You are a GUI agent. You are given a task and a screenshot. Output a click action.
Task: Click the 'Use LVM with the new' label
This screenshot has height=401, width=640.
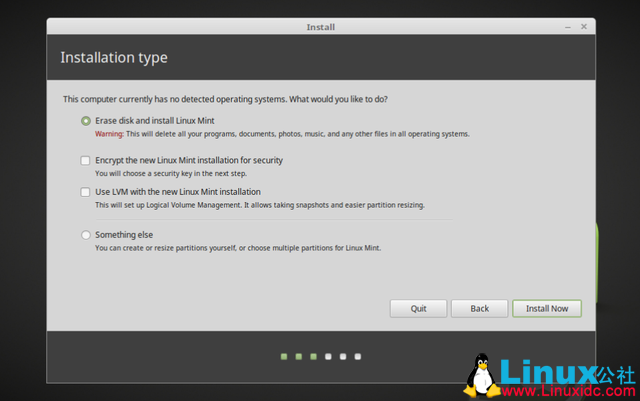click(178, 192)
